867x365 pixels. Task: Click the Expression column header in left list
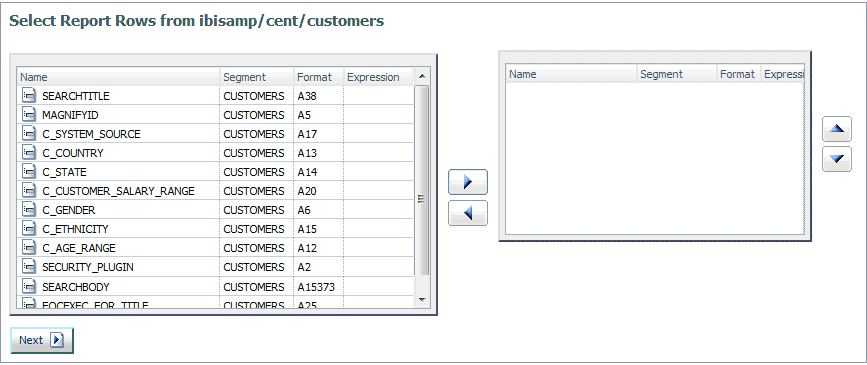tap(378, 77)
